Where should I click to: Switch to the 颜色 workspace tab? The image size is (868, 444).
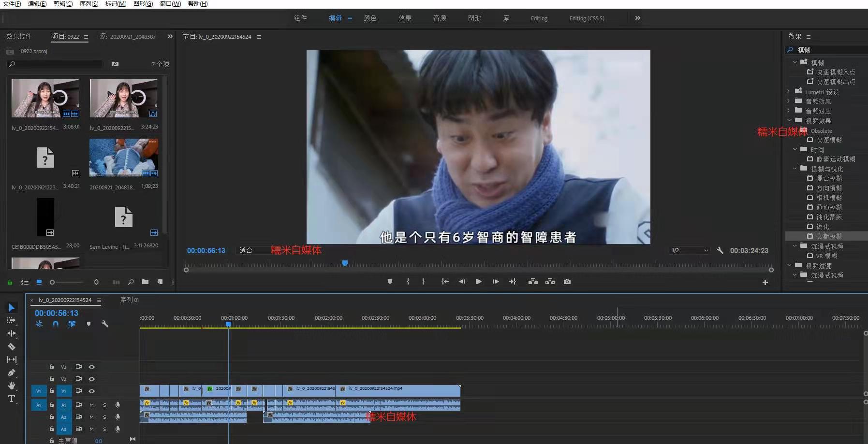pyautogui.click(x=370, y=18)
